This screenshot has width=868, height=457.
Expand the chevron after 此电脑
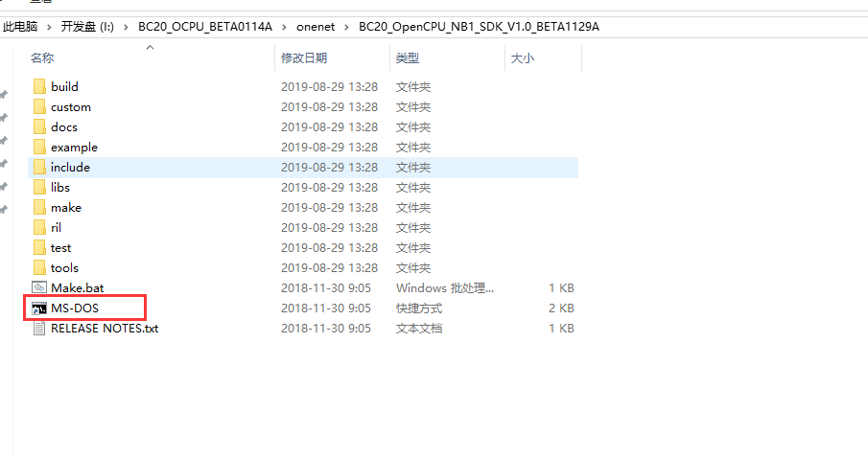pos(49,27)
